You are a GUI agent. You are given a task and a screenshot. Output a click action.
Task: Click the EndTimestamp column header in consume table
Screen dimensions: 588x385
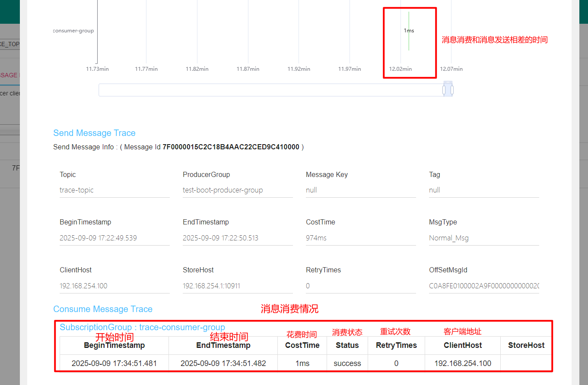[223, 345]
